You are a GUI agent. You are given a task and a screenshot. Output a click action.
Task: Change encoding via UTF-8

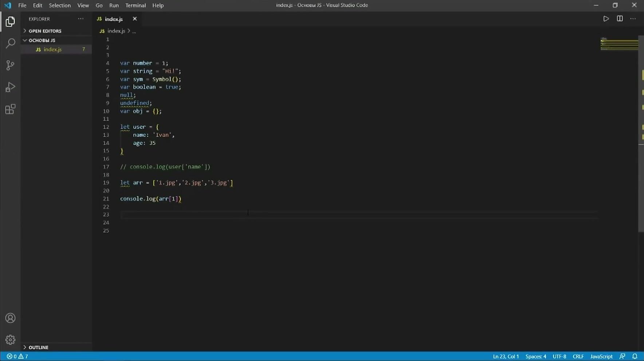coord(559,356)
